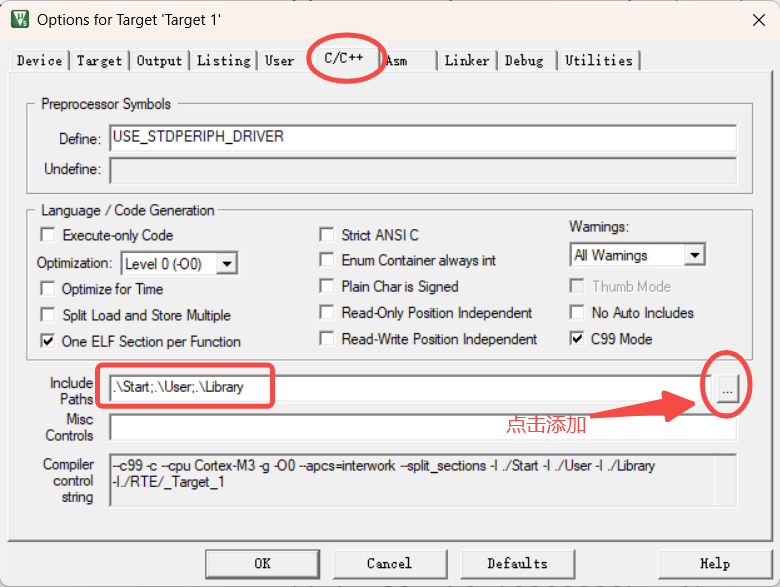Close the Options for Target dialog
The width and height of the screenshot is (780, 587).
[759, 20]
